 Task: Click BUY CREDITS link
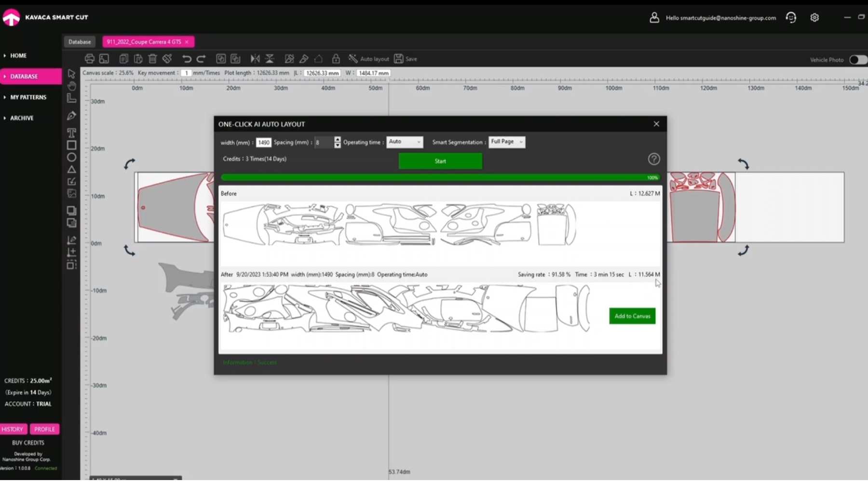[x=28, y=442]
